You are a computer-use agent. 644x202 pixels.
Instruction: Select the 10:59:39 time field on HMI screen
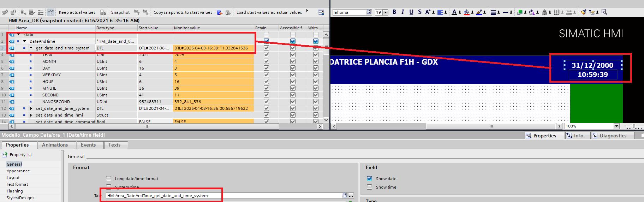pyautogui.click(x=593, y=75)
